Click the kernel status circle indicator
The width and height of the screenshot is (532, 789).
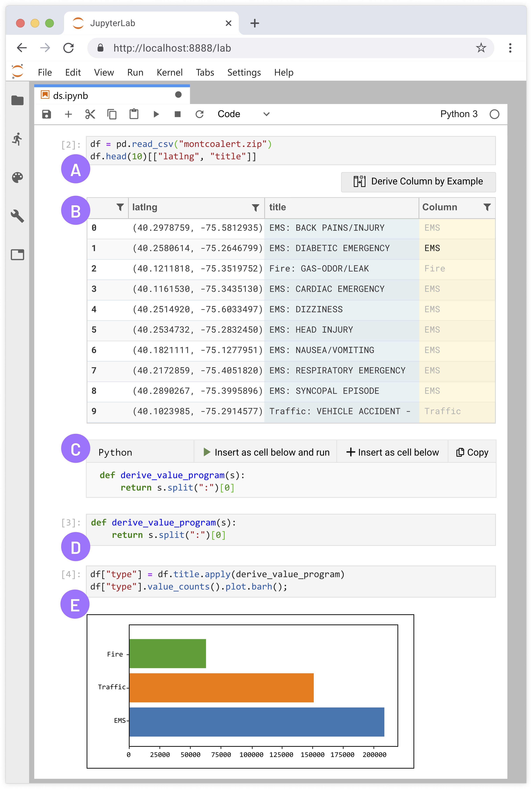tap(494, 114)
